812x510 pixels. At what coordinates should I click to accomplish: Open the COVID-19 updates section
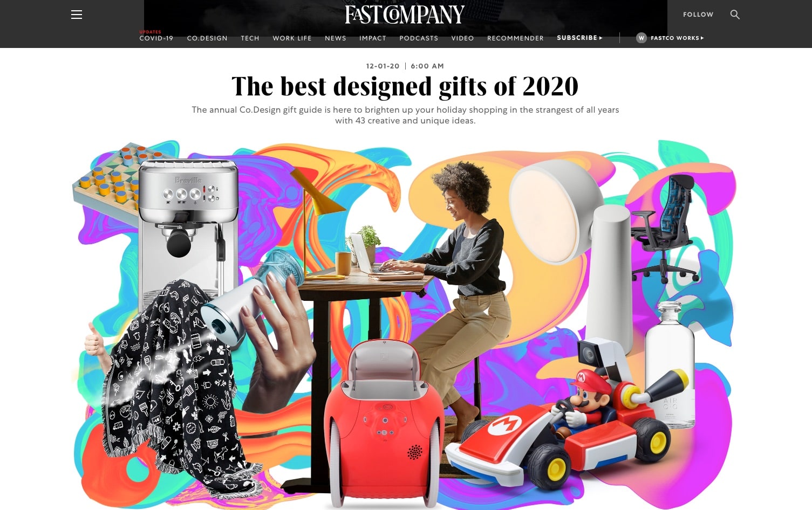pyautogui.click(x=156, y=38)
